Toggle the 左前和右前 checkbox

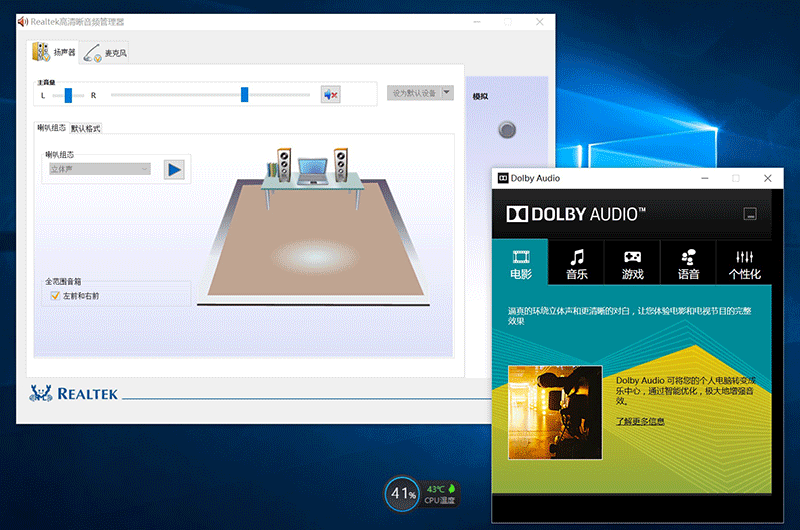coord(55,295)
